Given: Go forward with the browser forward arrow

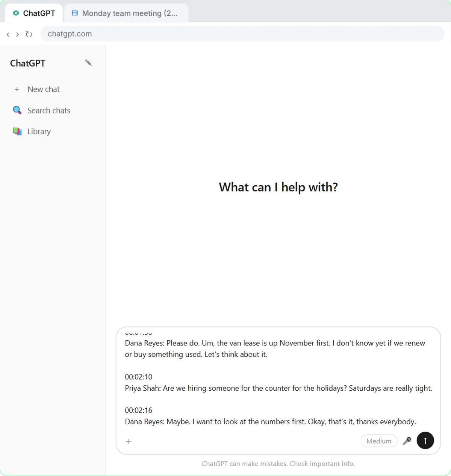Looking at the screenshot, I should 17,34.
